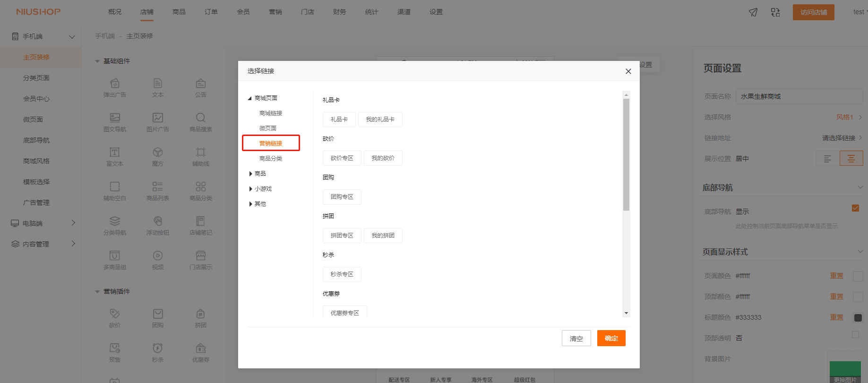The width and height of the screenshot is (868, 383).
Task: Add the 富文本 rich text component
Action: (115, 157)
